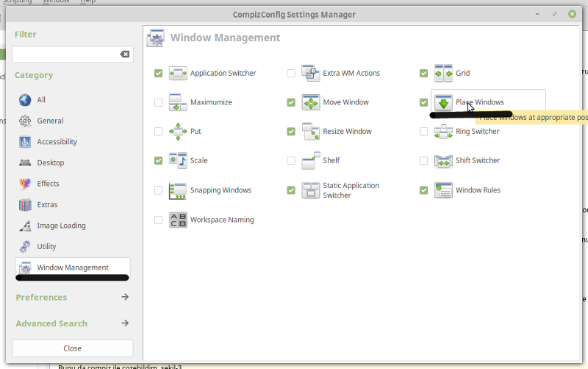Click the Static Application Switcher label
The image size is (588, 369).
pos(351,190)
